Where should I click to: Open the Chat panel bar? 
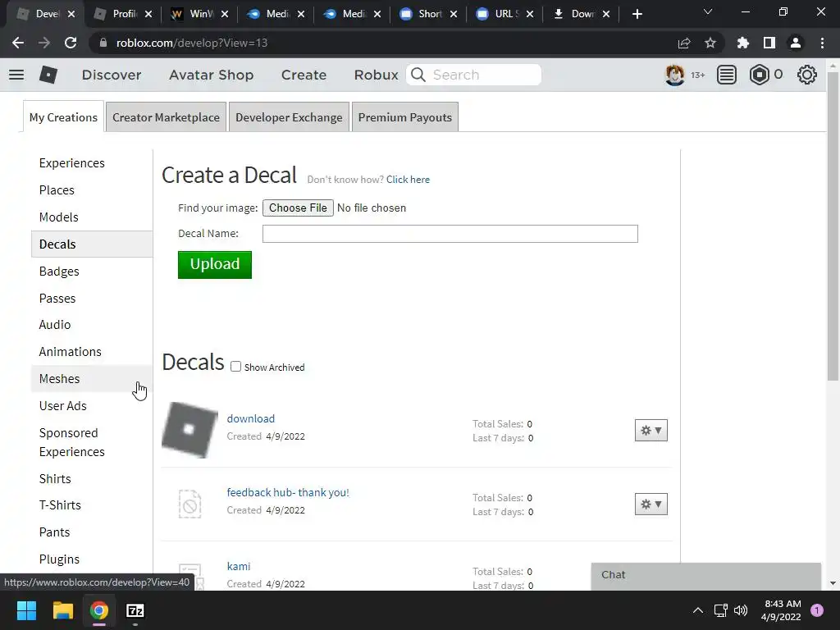(x=705, y=575)
